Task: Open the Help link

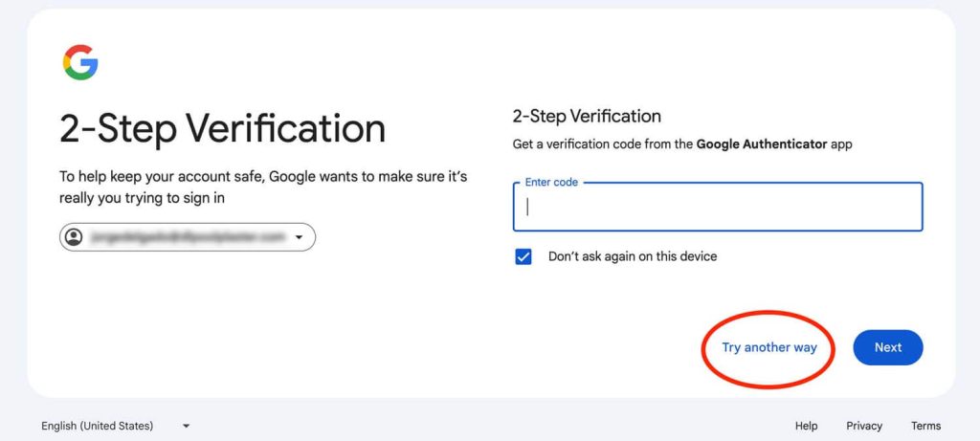Action: coord(806,426)
